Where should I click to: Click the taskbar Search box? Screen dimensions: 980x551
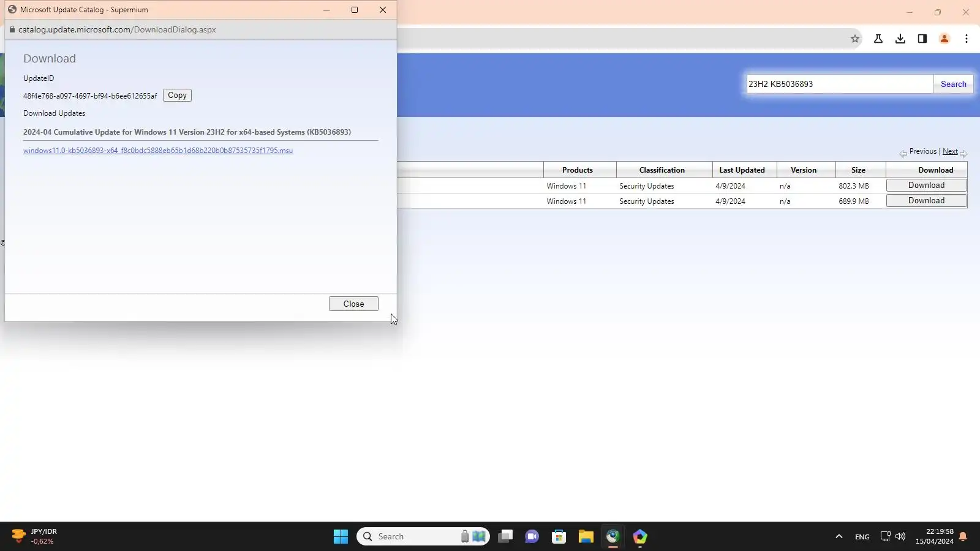coord(423,536)
